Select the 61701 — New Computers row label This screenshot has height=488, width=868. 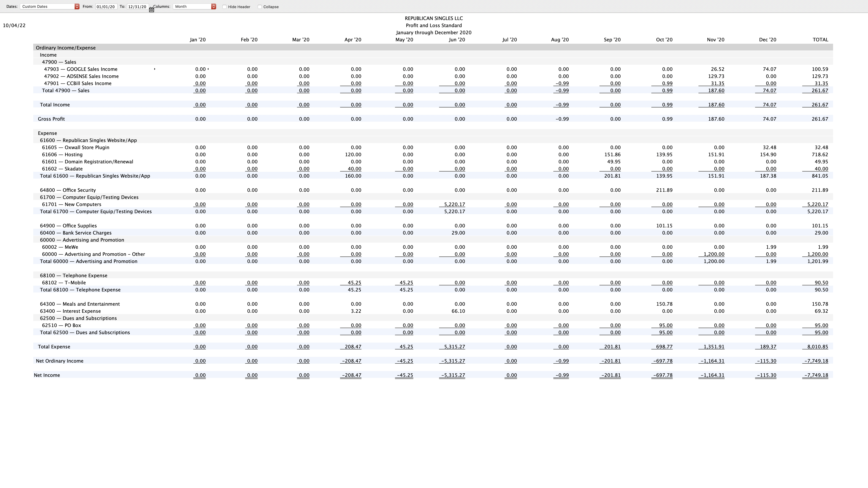coord(72,204)
